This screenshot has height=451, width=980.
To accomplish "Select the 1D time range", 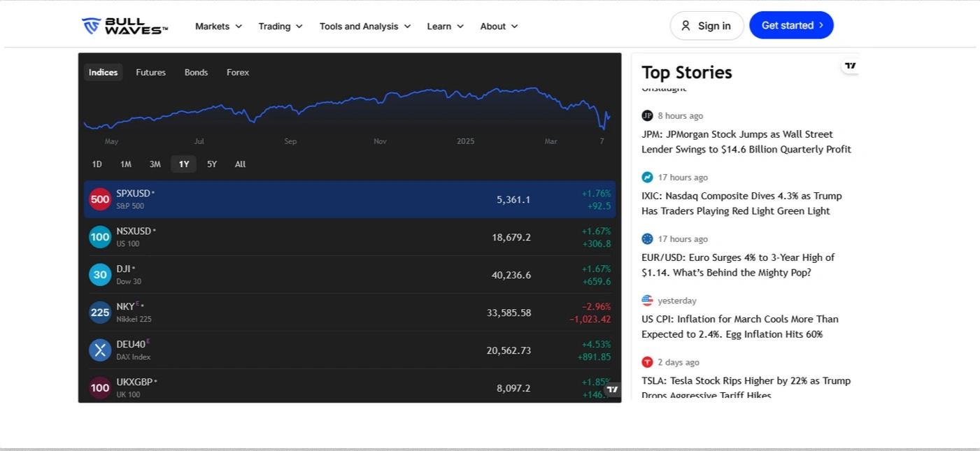I will click(97, 164).
